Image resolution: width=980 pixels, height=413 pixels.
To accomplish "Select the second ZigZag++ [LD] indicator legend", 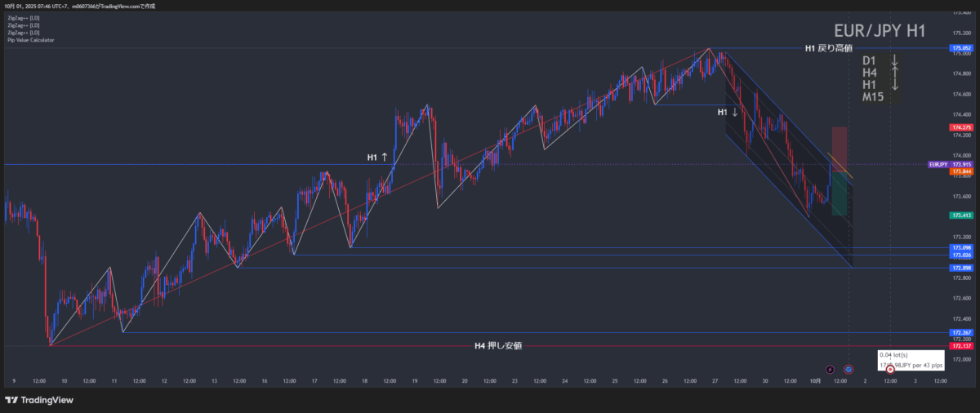I will [x=23, y=24].
